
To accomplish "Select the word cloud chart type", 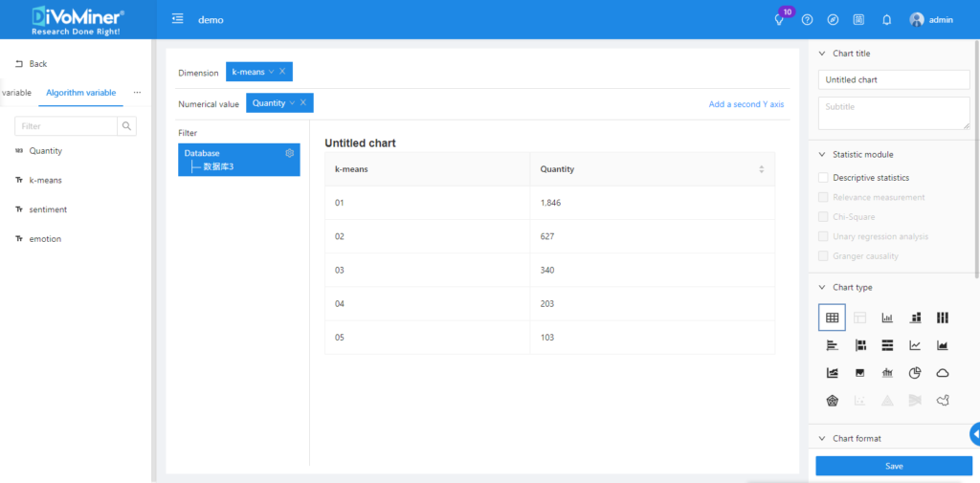I will pyautogui.click(x=942, y=373).
